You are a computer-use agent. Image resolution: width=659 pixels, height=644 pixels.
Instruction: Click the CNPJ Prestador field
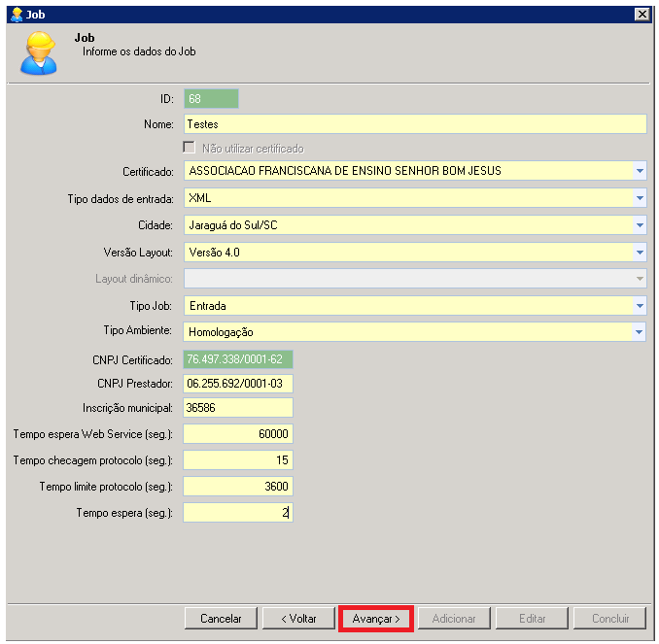pyautogui.click(x=237, y=384)
